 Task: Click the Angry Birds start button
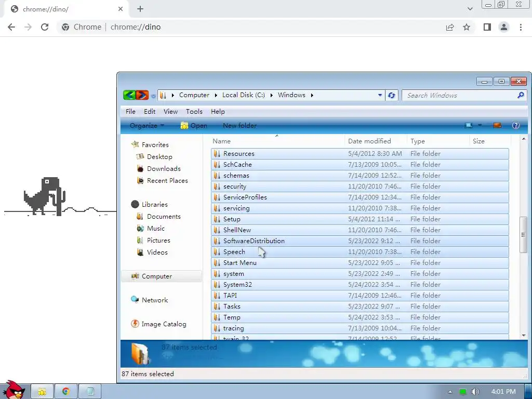14,390
